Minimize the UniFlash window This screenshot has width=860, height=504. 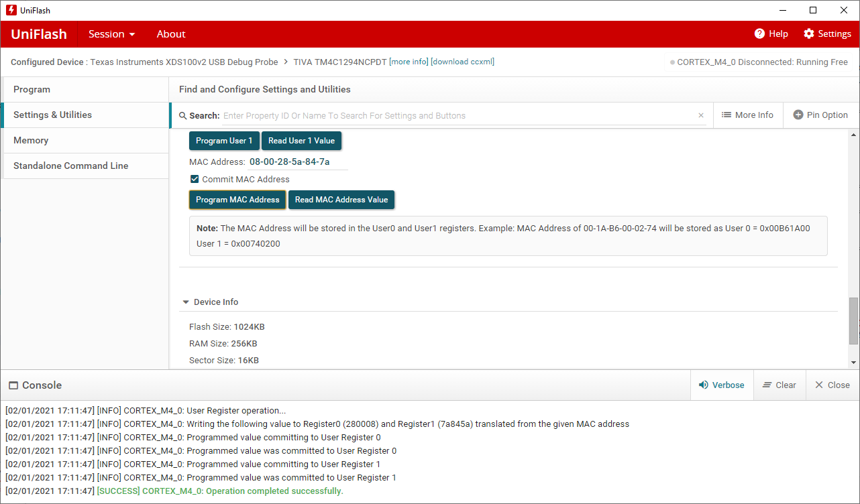(782, 10)
